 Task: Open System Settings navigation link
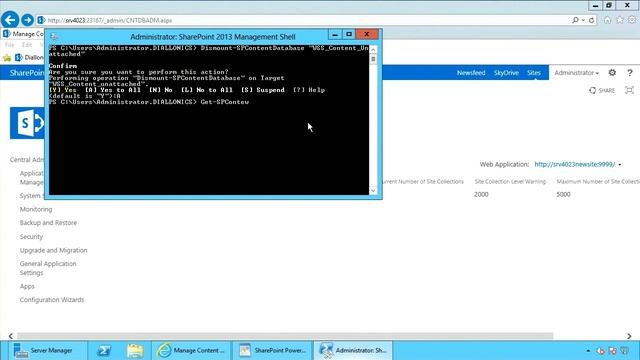tap(31, 196)
